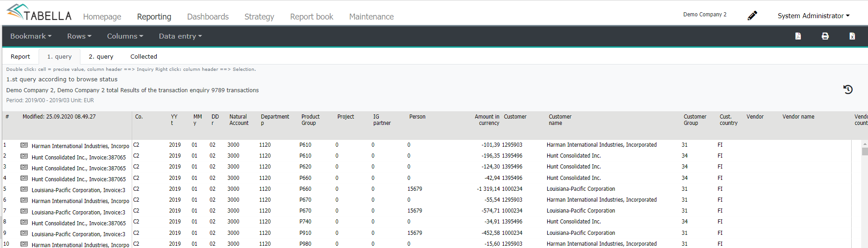The height and width of the screenshot is (248, 868).
Task: Open detail icon for row 3
Action: 24,167
